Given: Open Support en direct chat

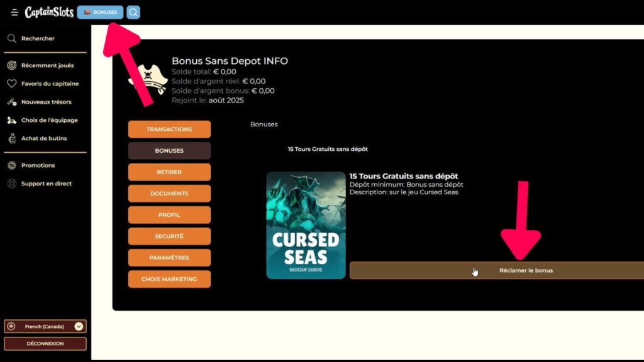Looking at the screenshot, I should pos(47,184).
